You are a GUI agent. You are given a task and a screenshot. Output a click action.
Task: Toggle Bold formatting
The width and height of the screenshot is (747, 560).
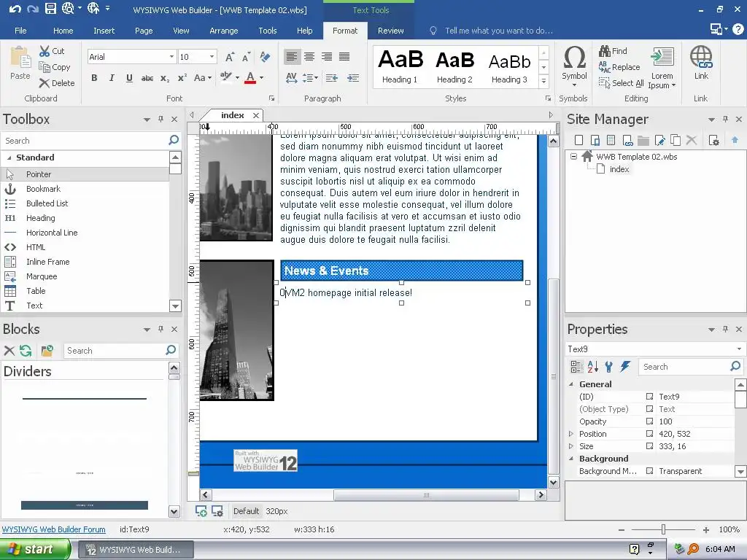click(x=94, y=77)
